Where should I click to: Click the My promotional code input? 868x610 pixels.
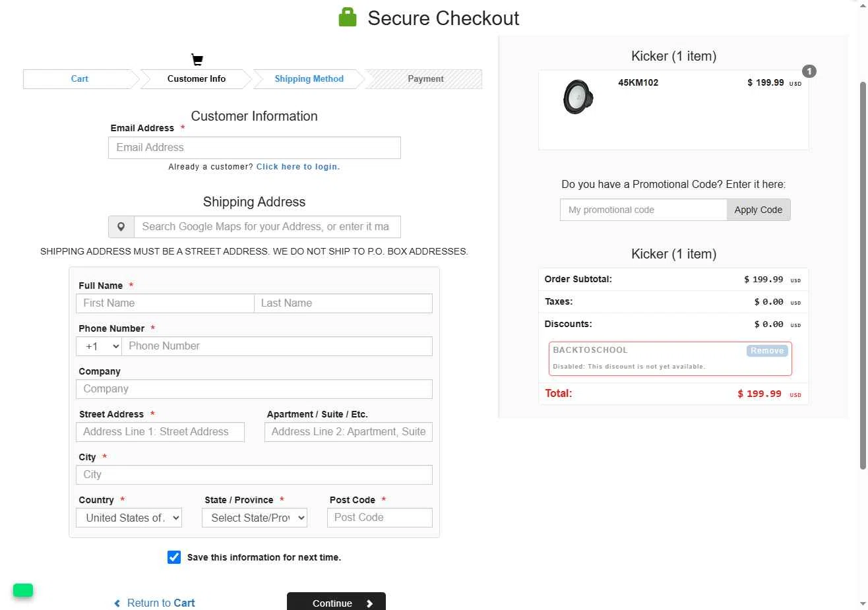click(x=644, y=210)
